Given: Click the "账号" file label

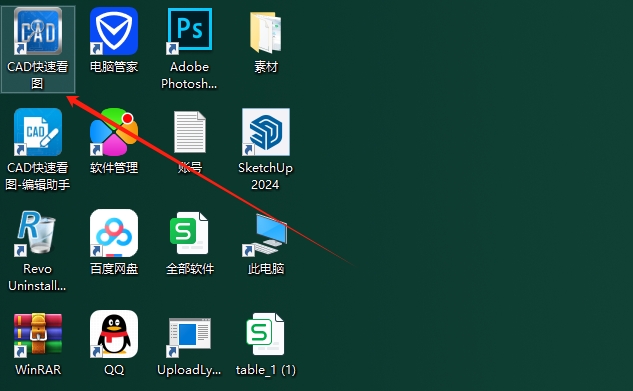Looking at the screenshot, I should [x=190, y=167].
